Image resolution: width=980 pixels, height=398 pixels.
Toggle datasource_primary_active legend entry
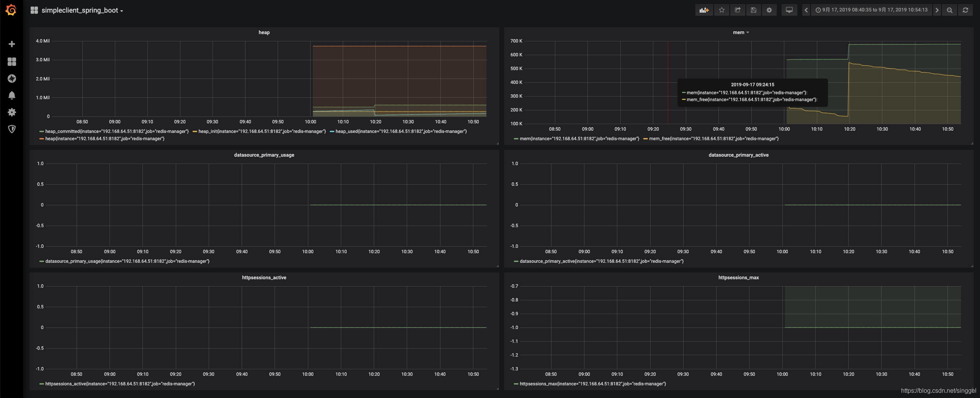602,261
